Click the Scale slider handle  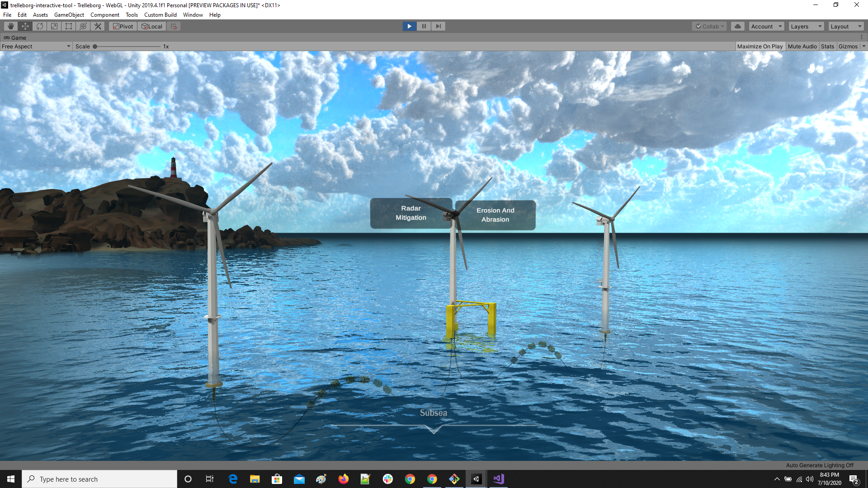pyautogui.click(x=95, y=46)
